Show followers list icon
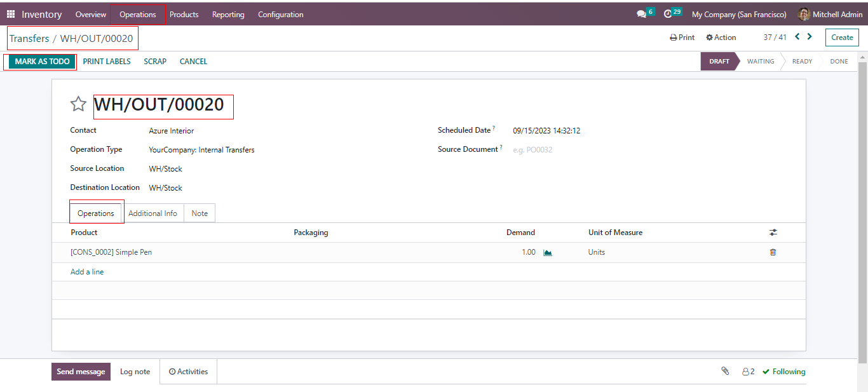868x392 pixels. point(748,372)
